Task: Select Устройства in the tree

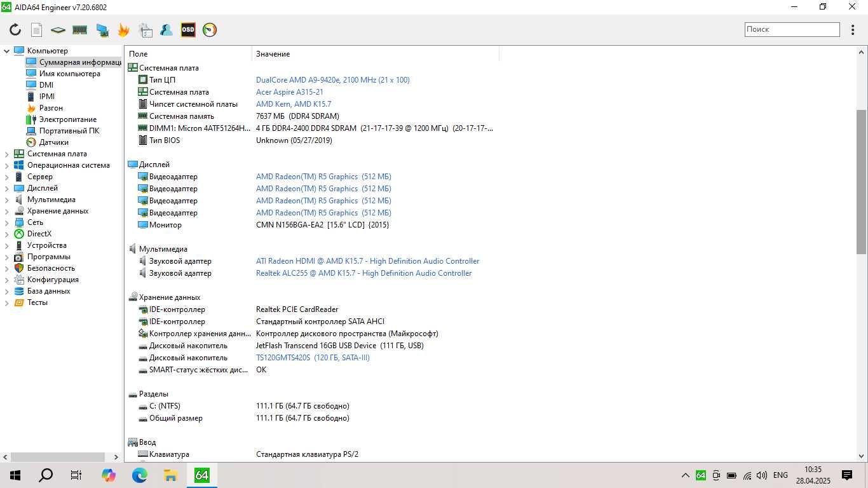Action: [47, 245]
